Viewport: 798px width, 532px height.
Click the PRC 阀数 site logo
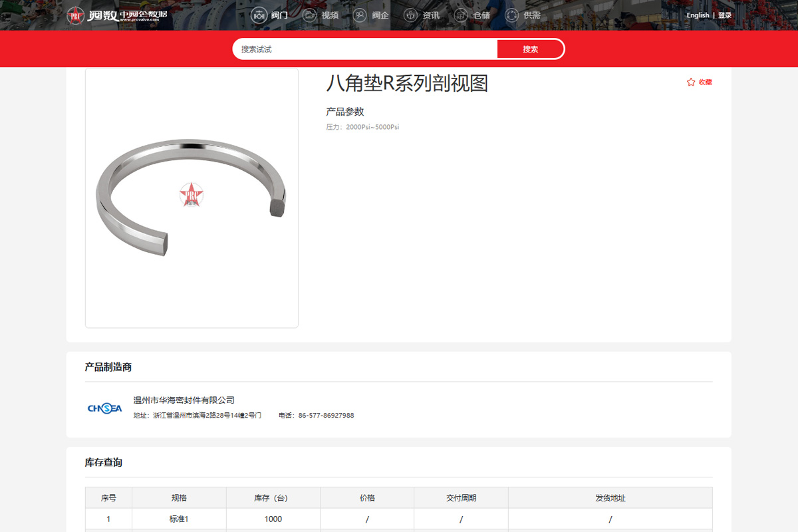(117, 15)
